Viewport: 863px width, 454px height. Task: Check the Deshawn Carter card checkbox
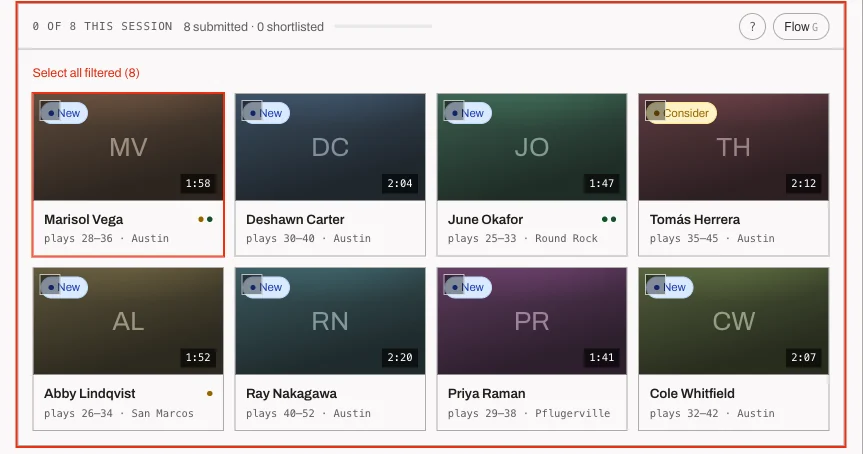(x=252, y=110)
